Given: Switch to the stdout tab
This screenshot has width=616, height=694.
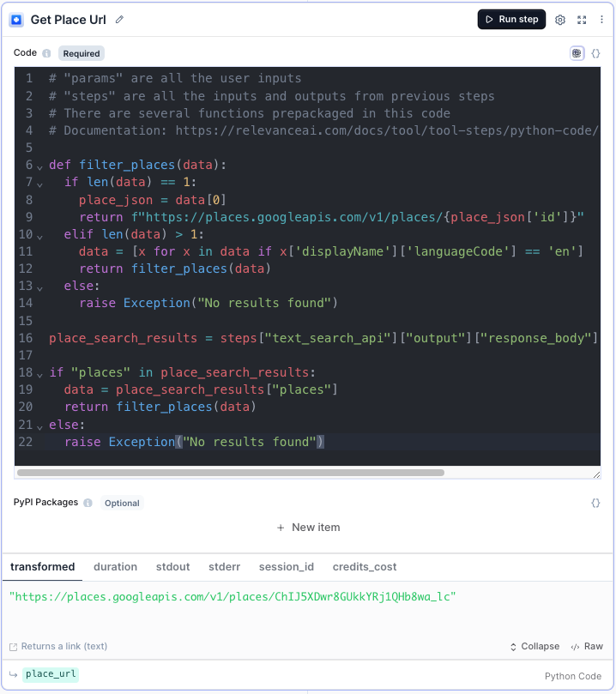Looking at the screenshot, I should (173, 566).
